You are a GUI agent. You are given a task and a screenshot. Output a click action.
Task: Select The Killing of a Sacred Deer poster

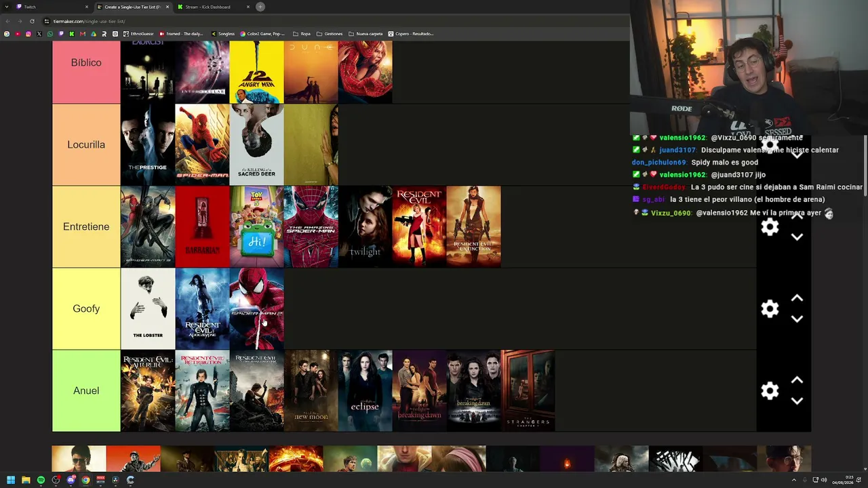tap(256, 144)
